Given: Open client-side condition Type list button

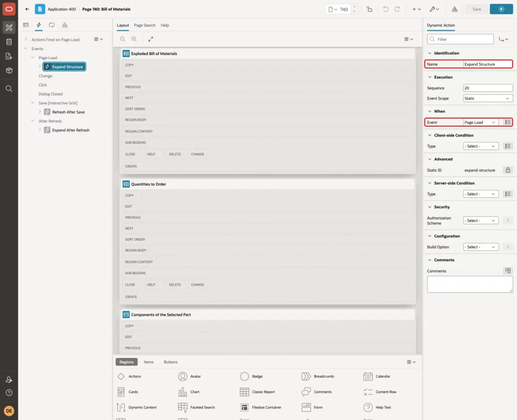Looking at the screenshot, I should pos(508,146).
